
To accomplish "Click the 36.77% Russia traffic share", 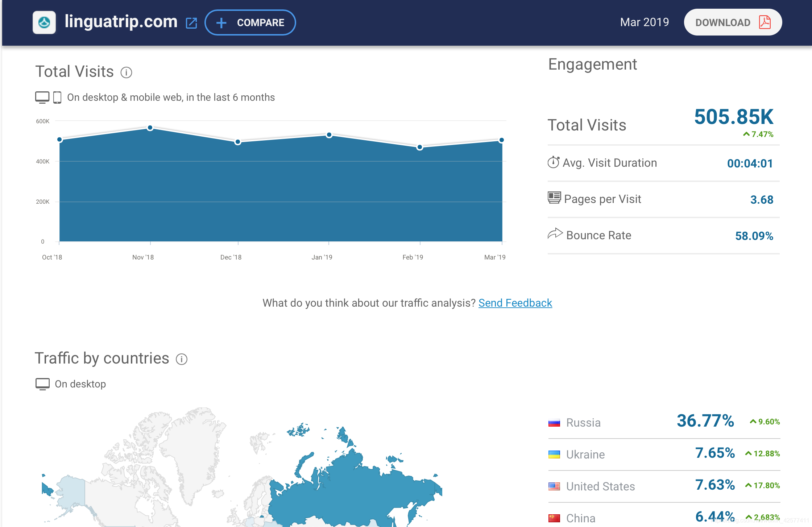I will [x=705, y=421].
